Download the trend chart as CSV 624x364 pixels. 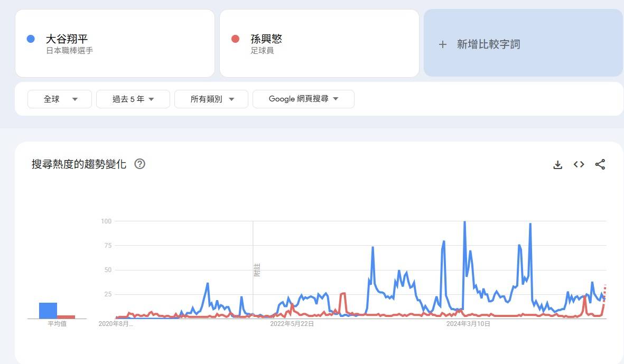point(557,164)
